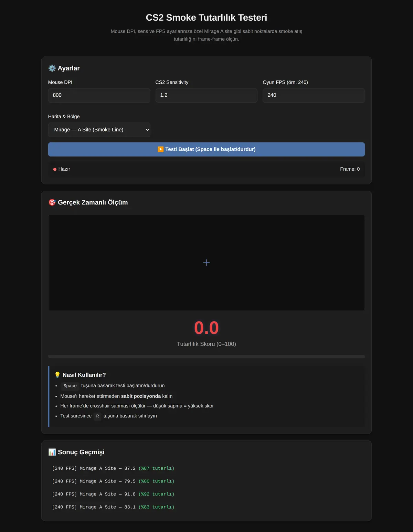This screenshot has width=413, height=532.
Task: Click the Mouse DPI label
Action: pyautogui.click(x=60, y=82)
